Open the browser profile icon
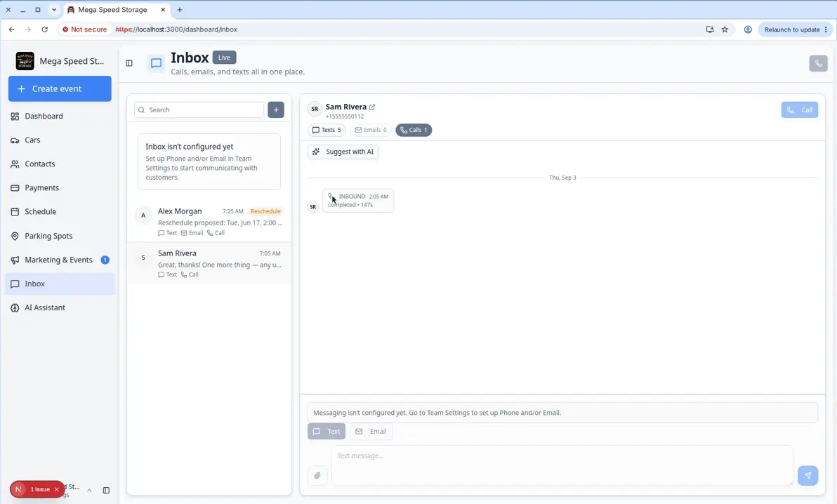The height and width of the screenshot is (504, 837). click(x=748, y=29)
